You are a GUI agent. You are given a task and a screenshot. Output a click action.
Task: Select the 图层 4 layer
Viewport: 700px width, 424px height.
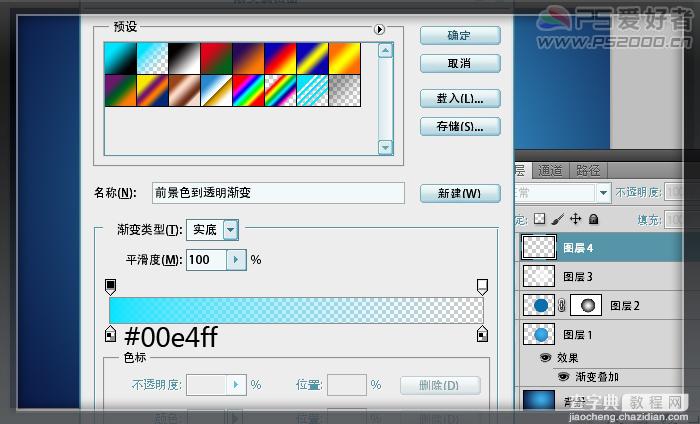point(602,248)
